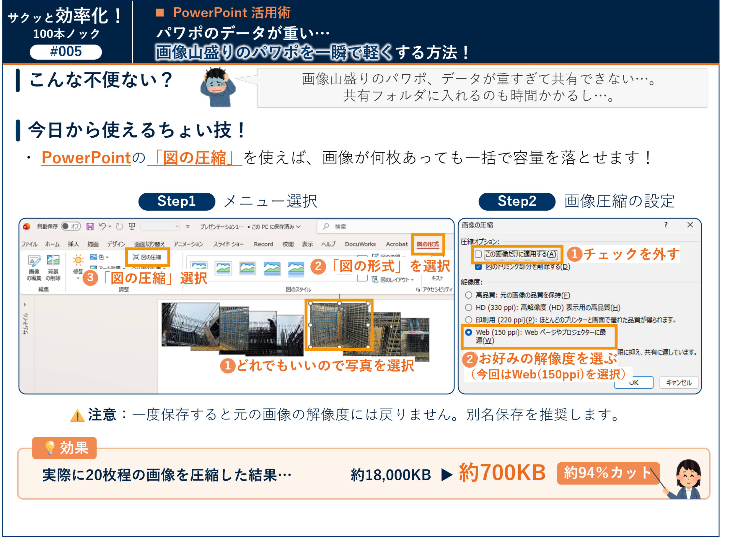The image size is (756, 537).
Task: Expand the 修整 dropdown chevron
Action: click(x=78, y=279)
